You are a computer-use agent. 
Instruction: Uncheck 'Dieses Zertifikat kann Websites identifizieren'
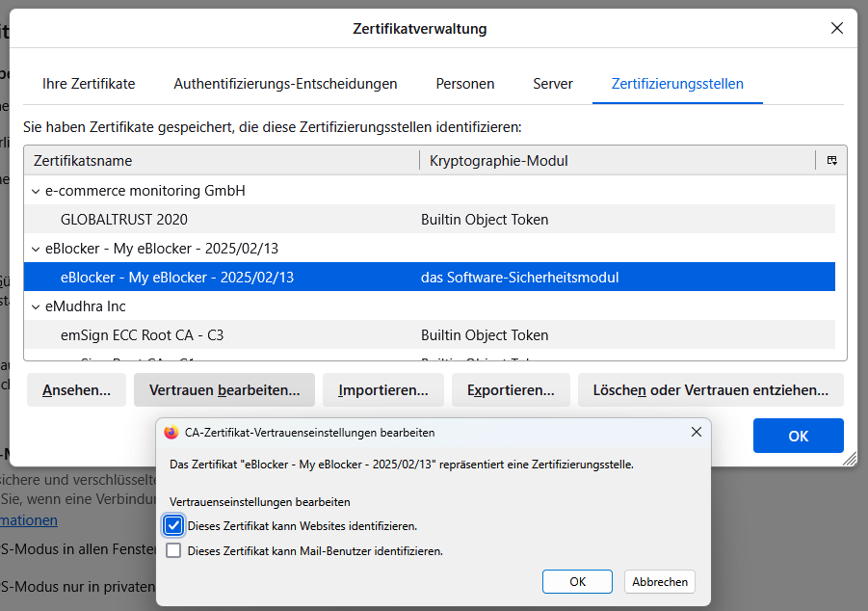pos(173,526)
